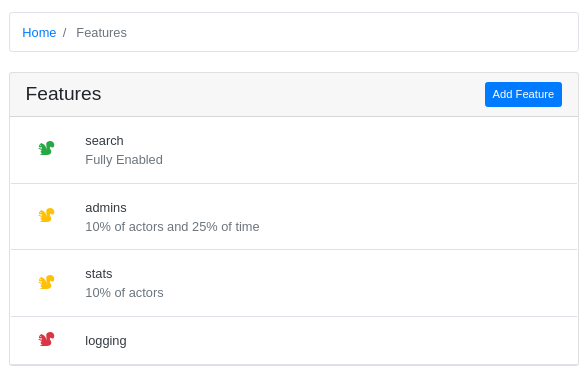Image resolution: width=588 pixels, height=375 pixels.
Task: Click the yellow squirrel icon beside admins
Action: [x=46, y=215]
